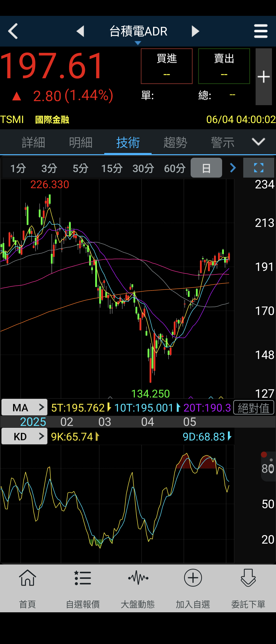The width and height of the screenshot is (276, 644).
Task: Tap the 國際金融 category label
Action: coord(52,120)
